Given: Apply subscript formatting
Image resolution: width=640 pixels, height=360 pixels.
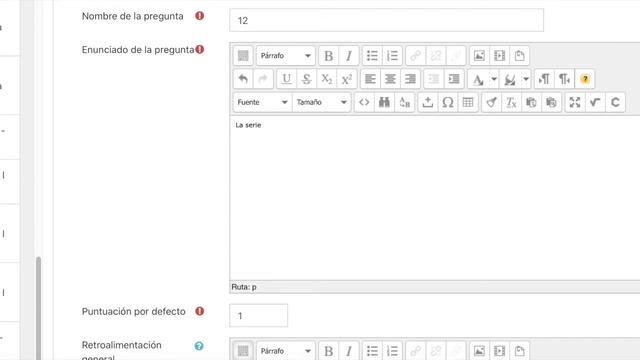Looking at the screenshot, I should pyautogui.click(x=327, y=79).
